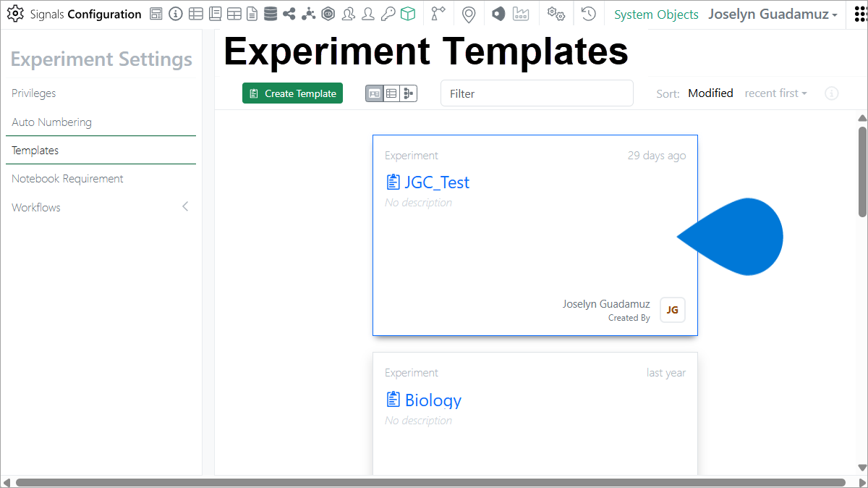Expand the Workflows section chevron
868x488 pixels.
click(185, 206)
